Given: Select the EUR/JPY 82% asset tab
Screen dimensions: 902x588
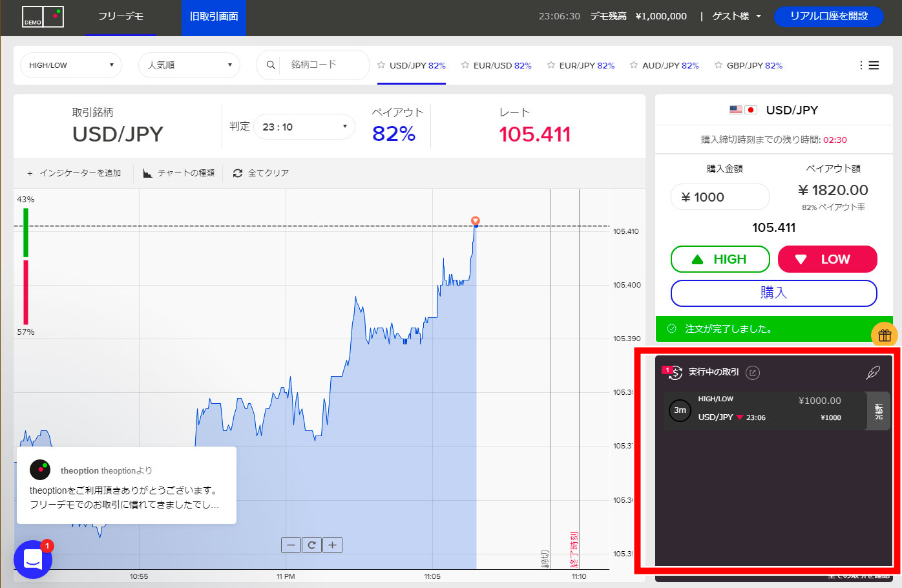Looking at the screenshot, I should click(587, 65).
